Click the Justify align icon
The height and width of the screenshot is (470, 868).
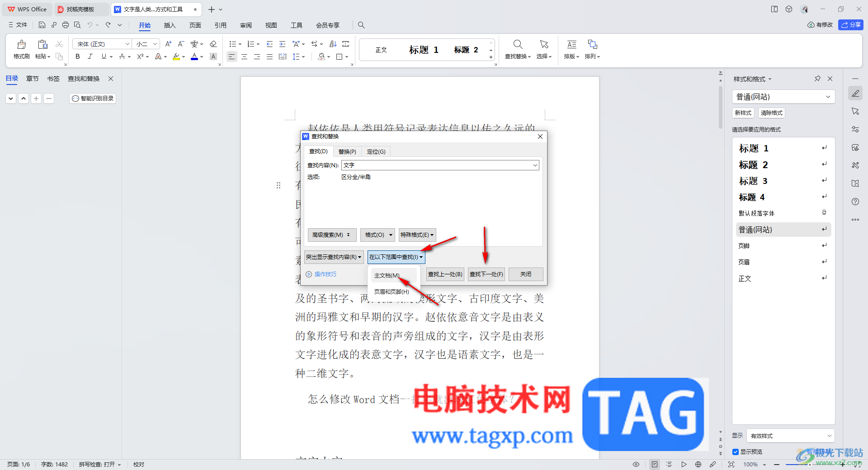point(269,56)
